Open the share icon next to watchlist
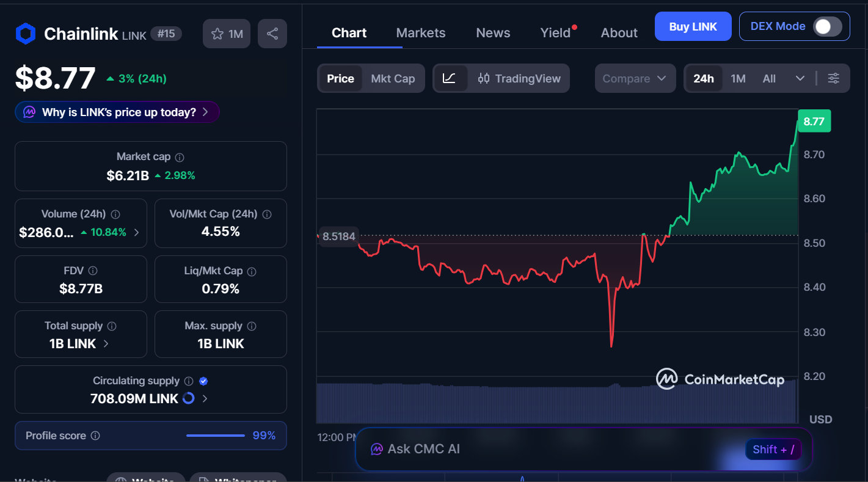The image size is (868, 482). tap(272, 33)
